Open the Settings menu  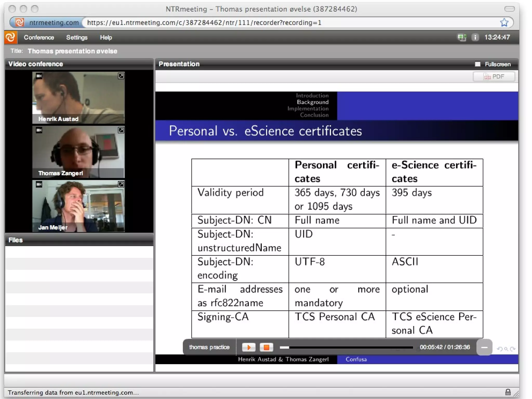[77, 37]
